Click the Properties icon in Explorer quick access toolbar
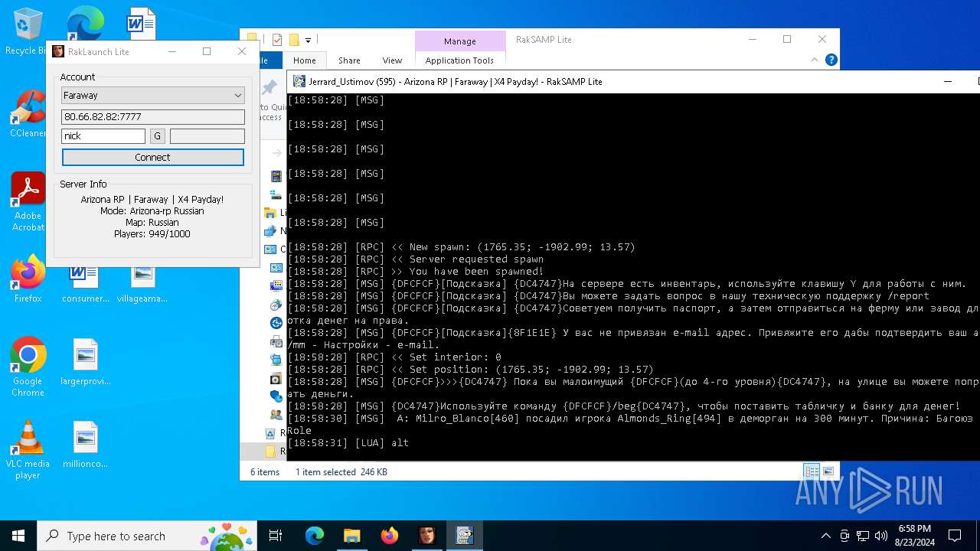The height and width of the screenshot is (551, 980). pyautogui.click(x=277, y=40)
